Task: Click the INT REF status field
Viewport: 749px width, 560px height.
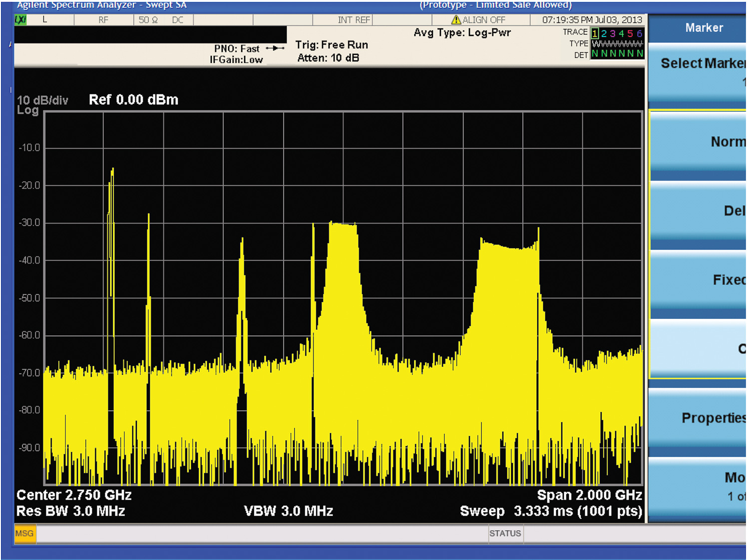Action: 354,20
